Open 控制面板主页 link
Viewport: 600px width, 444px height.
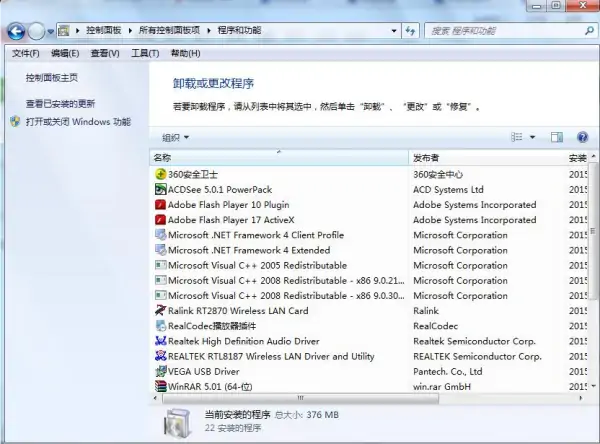[x=52, y=78]
